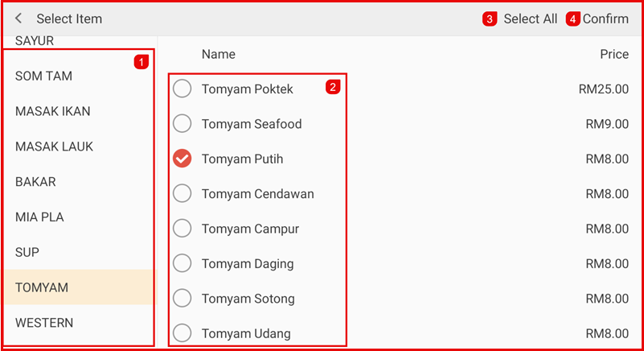Select the Tomyam Cendawan radio button
This screenshot has height=351, width=644.
(183, 194)
